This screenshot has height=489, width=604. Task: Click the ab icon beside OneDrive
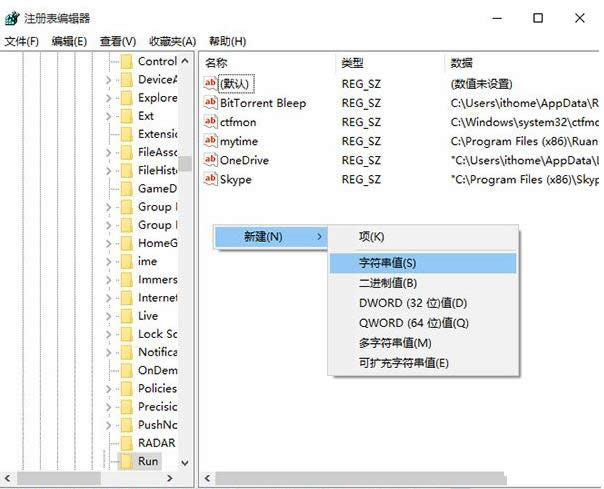pyautogui.click(x=210, y=160)
